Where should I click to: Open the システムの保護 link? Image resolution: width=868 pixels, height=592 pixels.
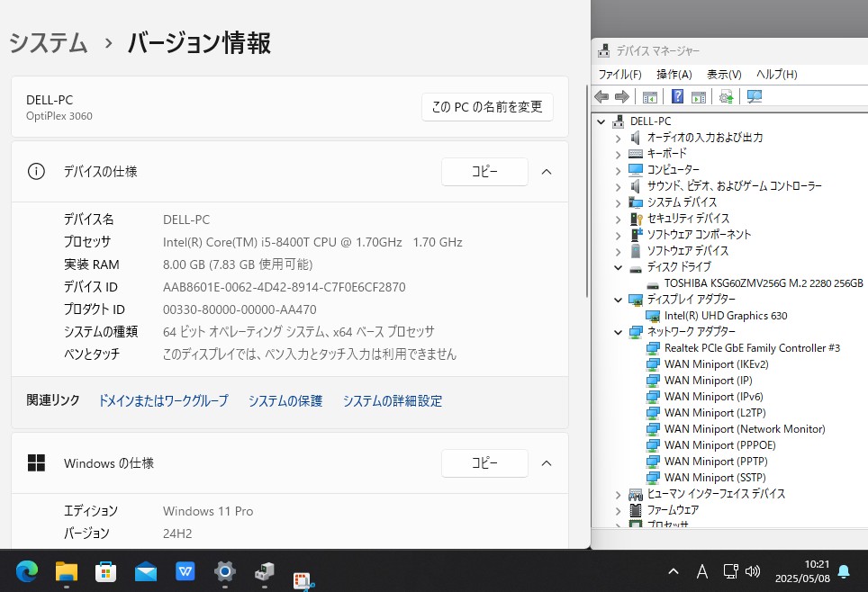[x=285, y=400]
